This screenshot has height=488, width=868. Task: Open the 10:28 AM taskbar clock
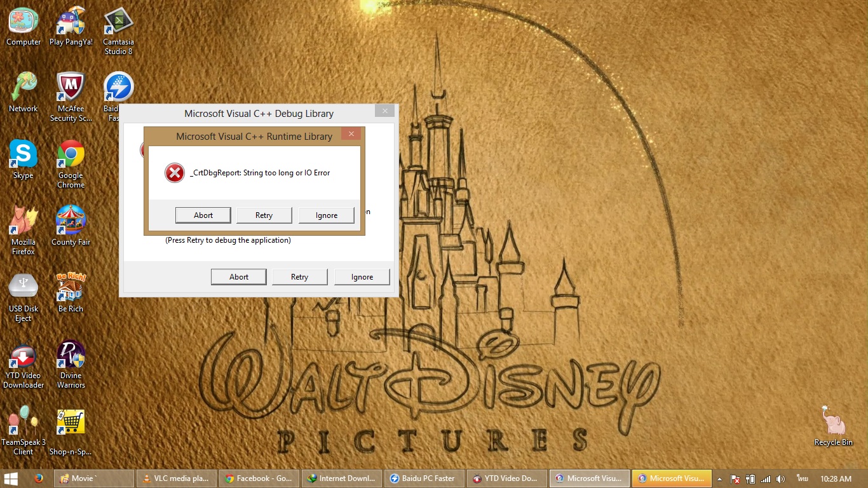click(x=836, y=478)
